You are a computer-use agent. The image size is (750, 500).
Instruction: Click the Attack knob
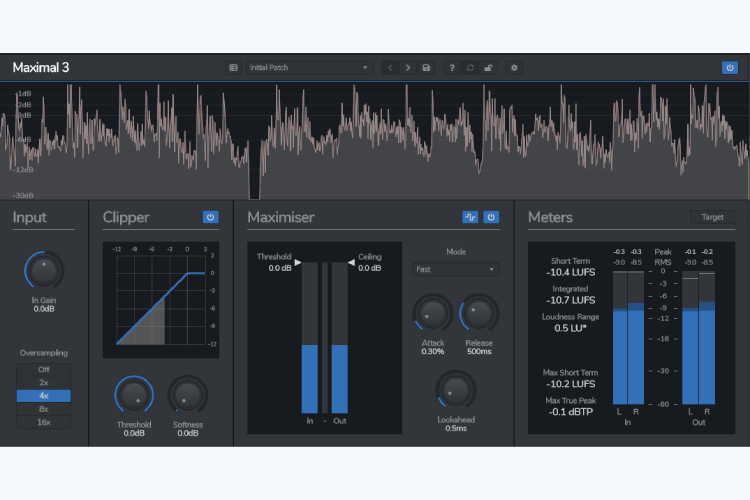click(x=432, y=313)
